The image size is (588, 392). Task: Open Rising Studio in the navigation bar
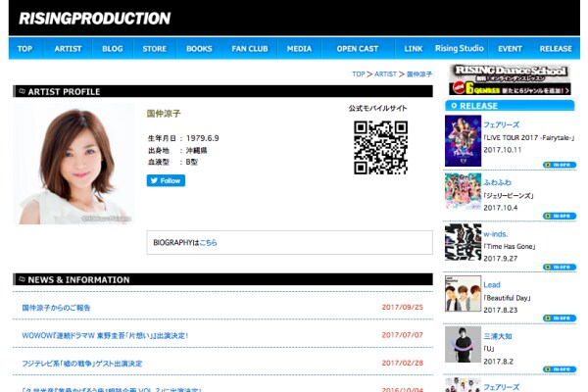click(x=460, y=48)
